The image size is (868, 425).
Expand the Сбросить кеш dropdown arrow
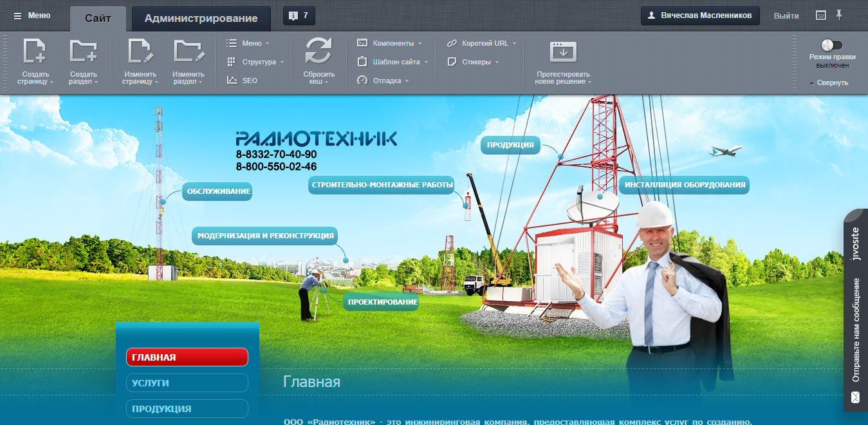click(326, 82)
